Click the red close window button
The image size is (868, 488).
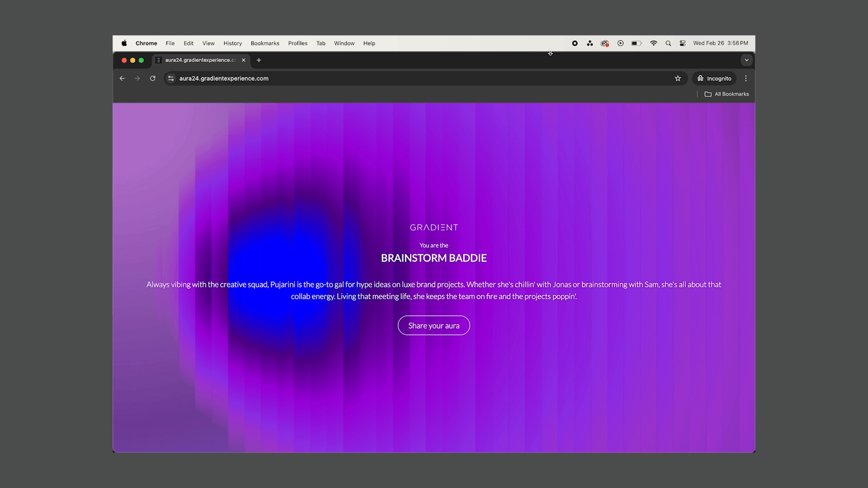[x=124, y=60]
